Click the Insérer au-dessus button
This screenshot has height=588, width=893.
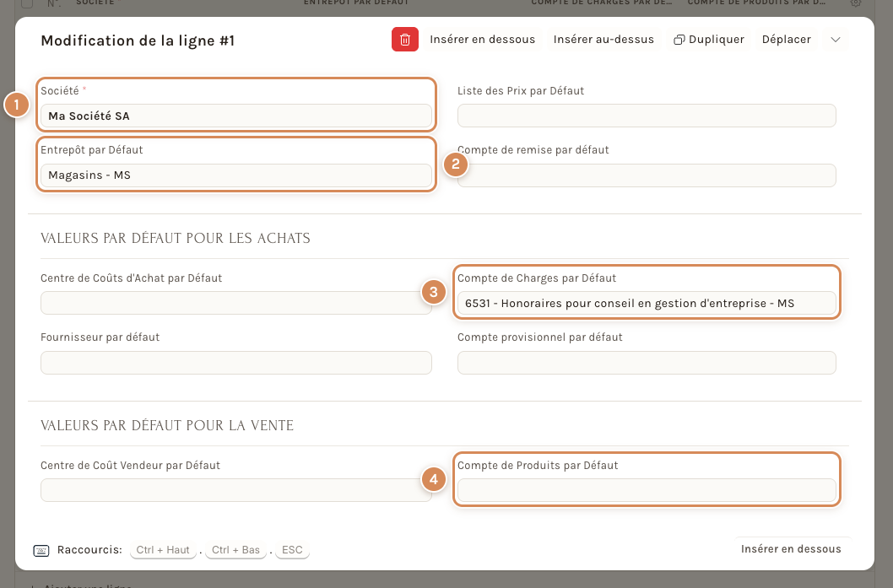[x=603, y=40]
